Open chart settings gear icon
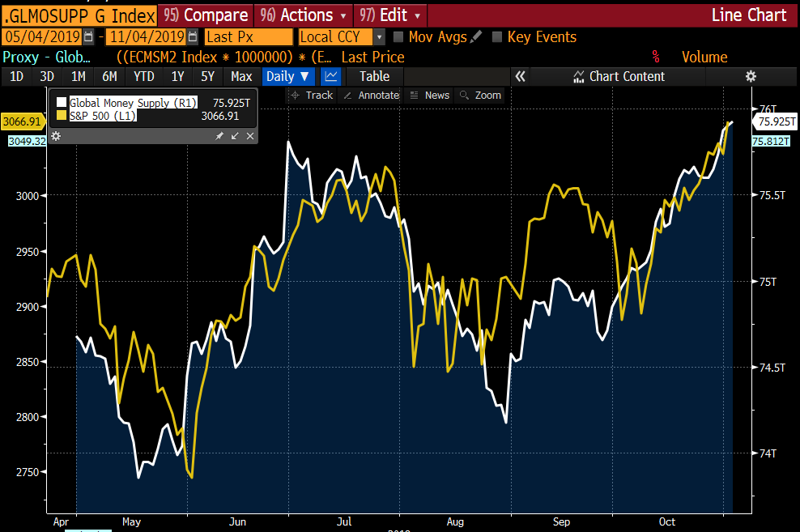 click(751, 76)
